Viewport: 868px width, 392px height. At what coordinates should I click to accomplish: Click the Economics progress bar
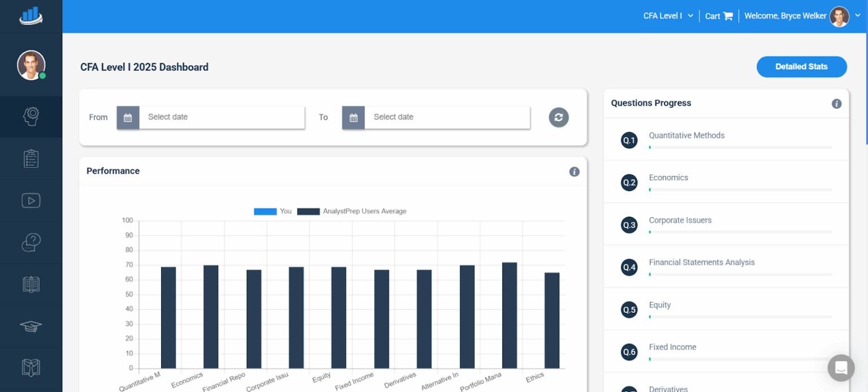(x=740, y=189)
